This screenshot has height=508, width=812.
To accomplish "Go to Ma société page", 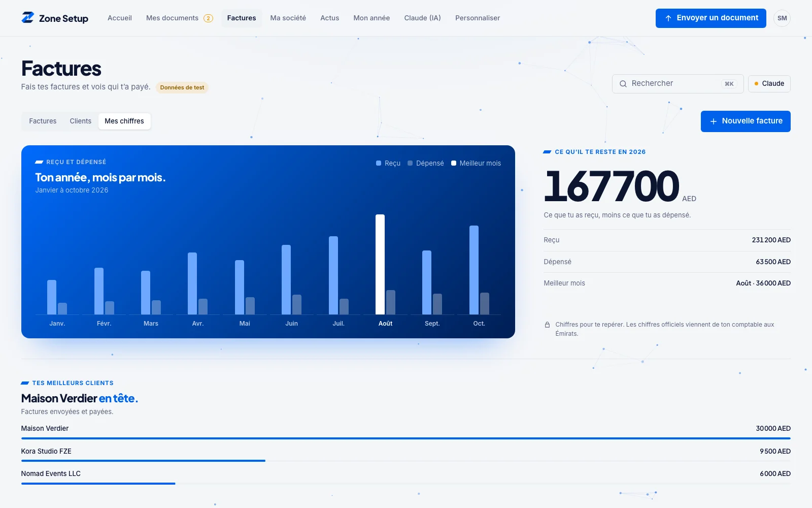I will coord(288,18).
